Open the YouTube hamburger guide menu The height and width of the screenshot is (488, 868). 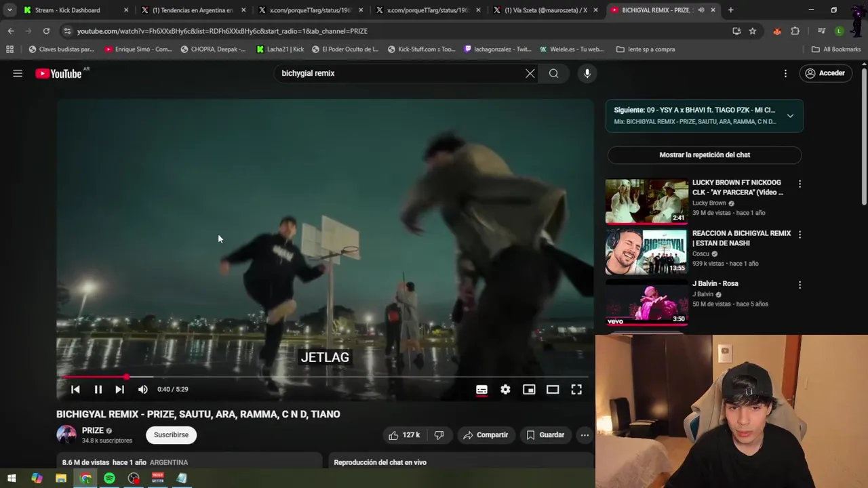pyautogui.click(x=18, y=73)
